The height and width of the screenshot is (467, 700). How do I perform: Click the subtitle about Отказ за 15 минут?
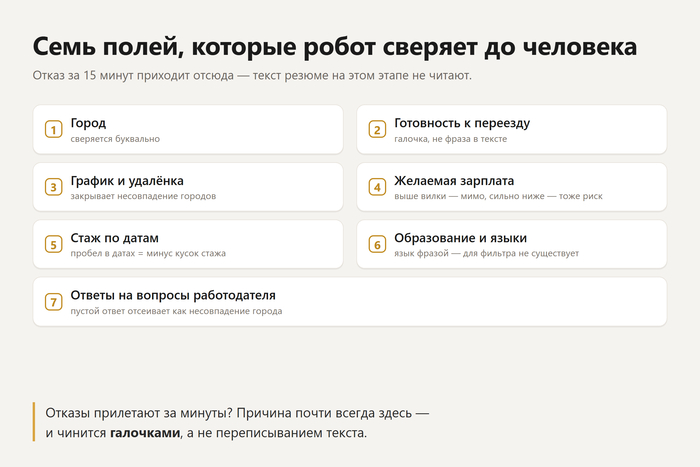[x=252, y=75]
